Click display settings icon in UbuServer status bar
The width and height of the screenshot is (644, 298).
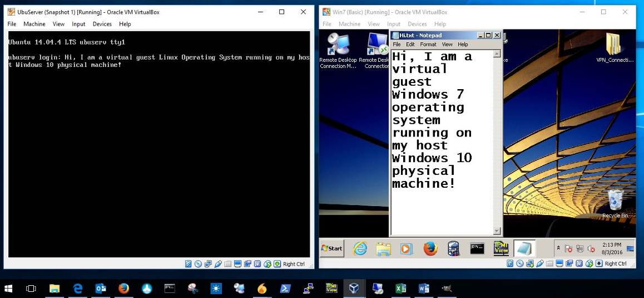tap(238, 264)
